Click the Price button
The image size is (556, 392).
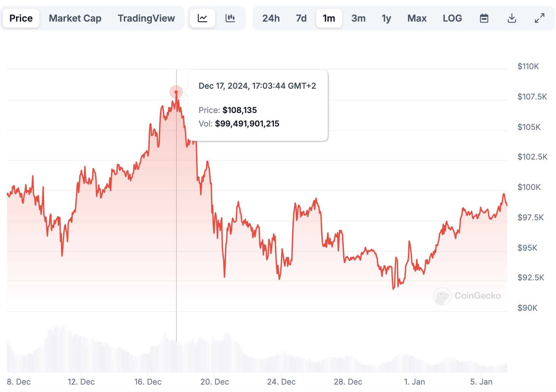pyautogui.click(x=21, y=18)
